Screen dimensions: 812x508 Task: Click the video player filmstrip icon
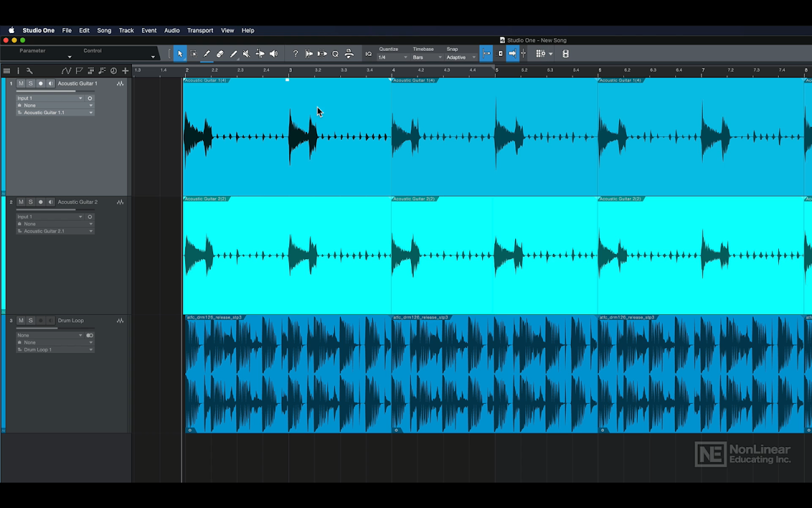pyautogui.click(x=566, y=54)
